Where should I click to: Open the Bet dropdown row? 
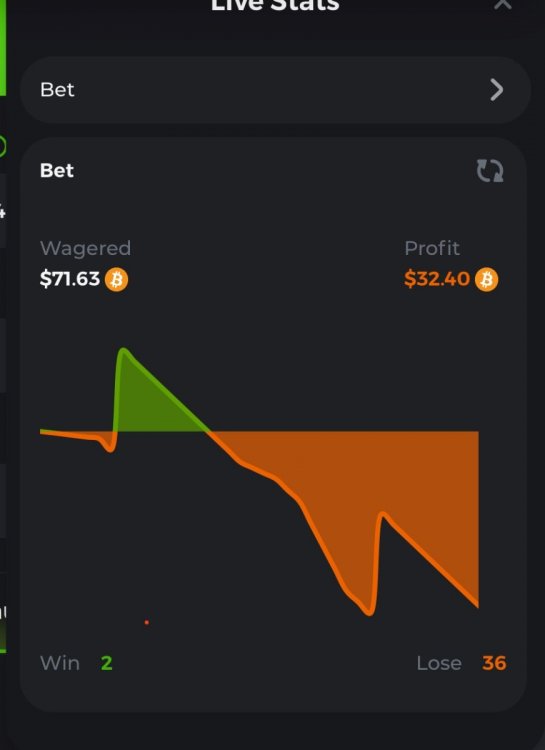[x=275, y=90]
